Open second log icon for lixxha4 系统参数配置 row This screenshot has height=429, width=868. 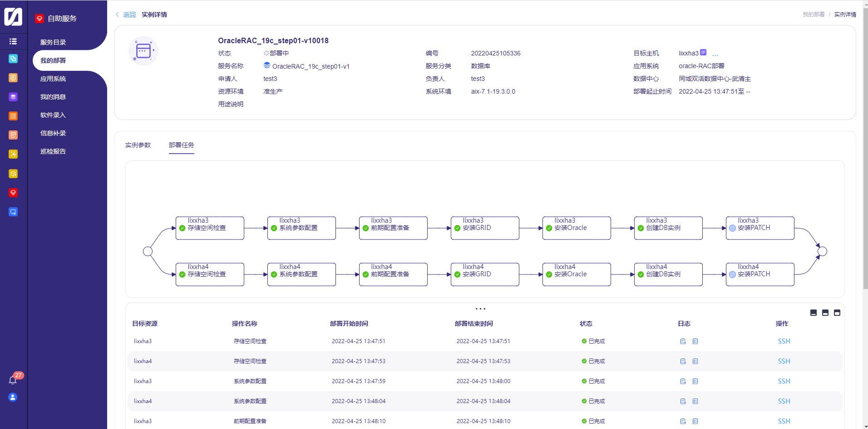pos(695,401)
